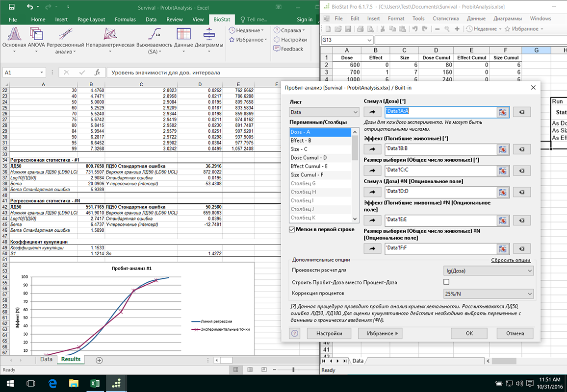Click Undo in Excel quick access toolbar
This screenshot has height=392, width=567.
click(29, 7)
